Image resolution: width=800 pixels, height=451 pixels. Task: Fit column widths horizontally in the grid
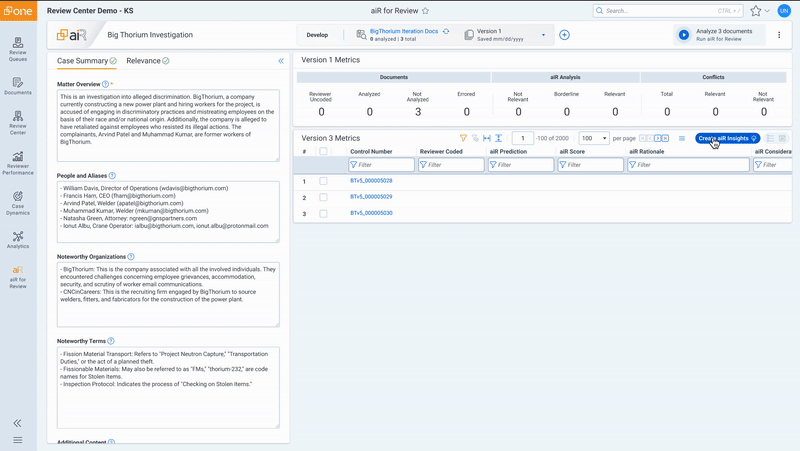click(487, 138)
